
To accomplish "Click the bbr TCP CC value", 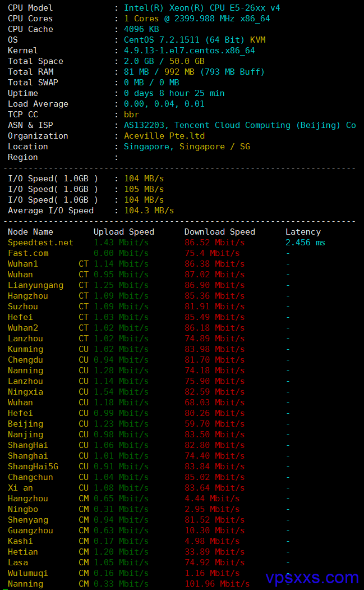I will point(132,115).
